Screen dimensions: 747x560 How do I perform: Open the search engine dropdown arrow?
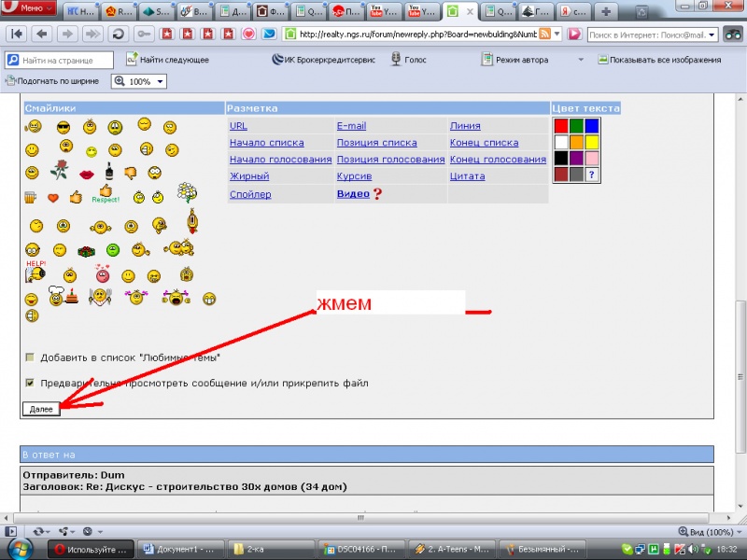point(712,35)
